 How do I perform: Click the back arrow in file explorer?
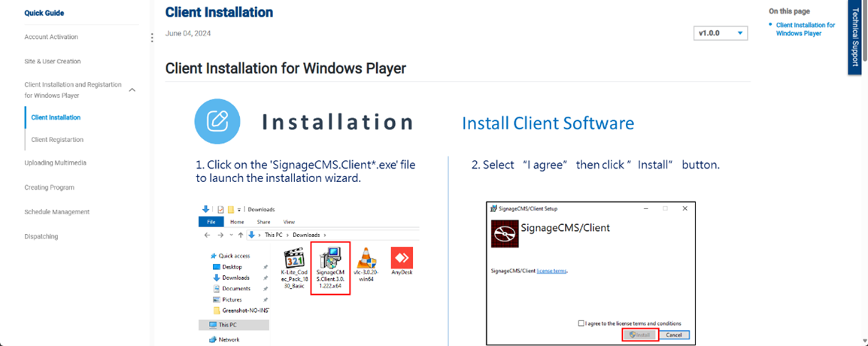(208, 235)
